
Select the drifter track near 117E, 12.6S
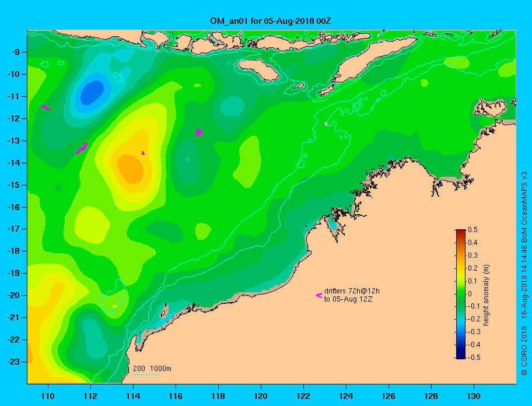click(199, 132)
